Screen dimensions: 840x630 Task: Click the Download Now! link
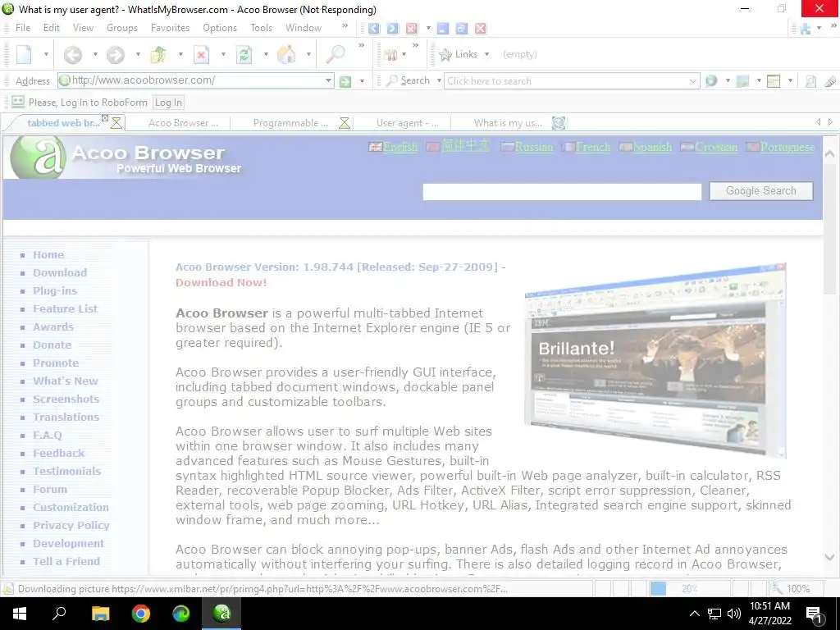[221, 282]
